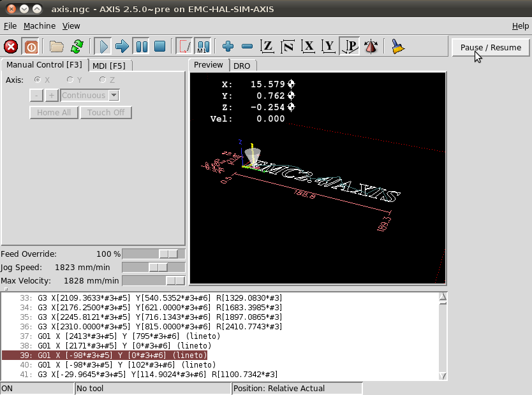Click the Z: -0.254 position readout
The height and width of the screenshot is (395, 532).
click(258, 107)
